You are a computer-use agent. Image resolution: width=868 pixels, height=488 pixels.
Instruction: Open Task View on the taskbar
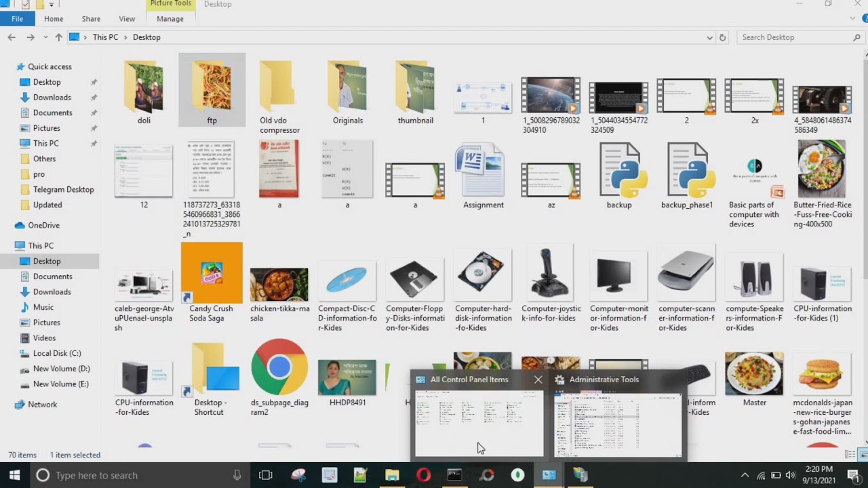tap(266, 475)
